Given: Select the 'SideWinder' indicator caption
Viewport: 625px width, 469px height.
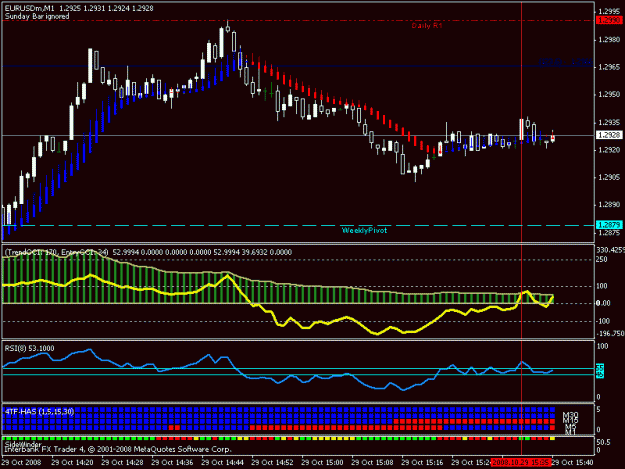Looking at the screenshot, I should click(23, 444).
